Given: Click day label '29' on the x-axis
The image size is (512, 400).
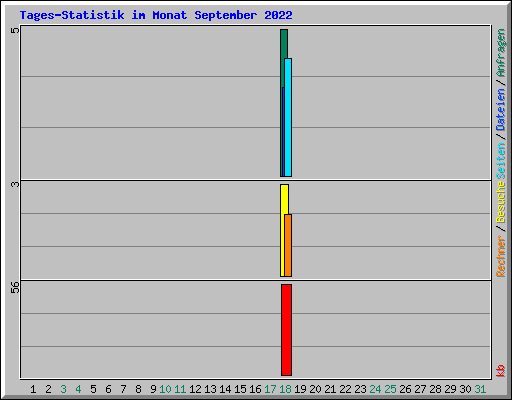Looking at the screenshot, I should click(450, 389).
